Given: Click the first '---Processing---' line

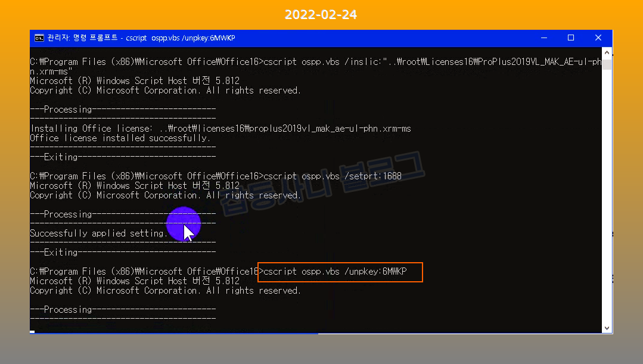Looking at the screenshot, I should [x=123, y=110].
